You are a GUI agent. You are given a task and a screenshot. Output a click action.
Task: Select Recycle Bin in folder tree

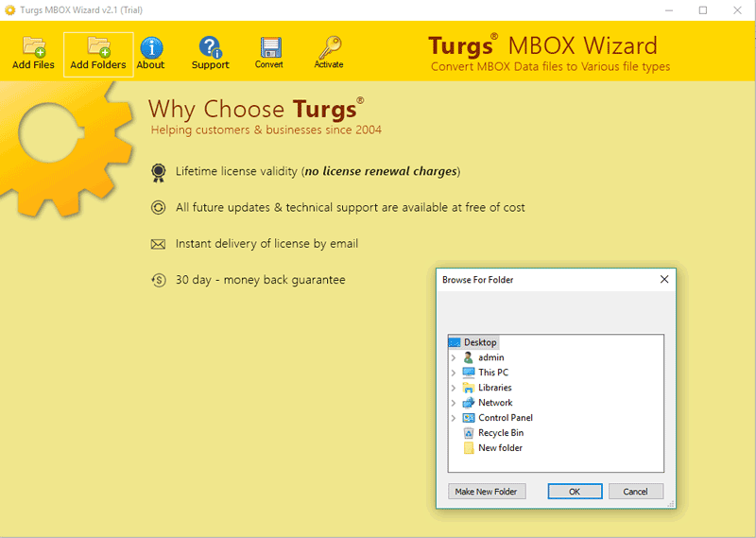pos(501,433)
